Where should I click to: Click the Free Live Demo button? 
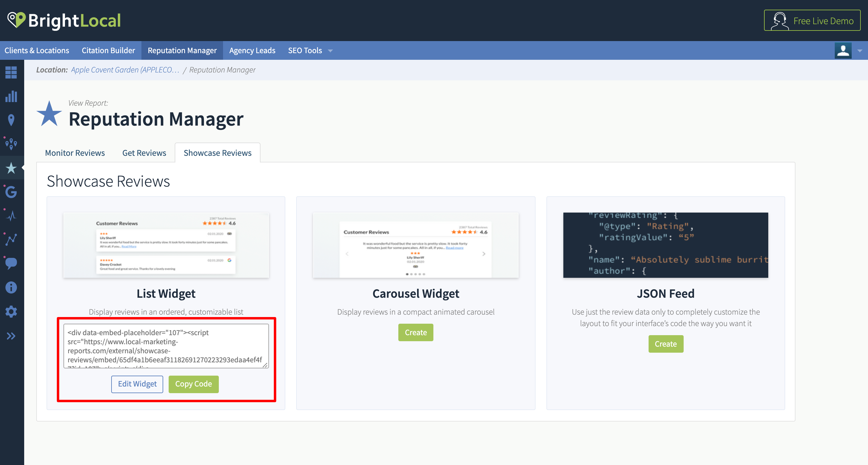pyautogui.click(x=812, y=21)
